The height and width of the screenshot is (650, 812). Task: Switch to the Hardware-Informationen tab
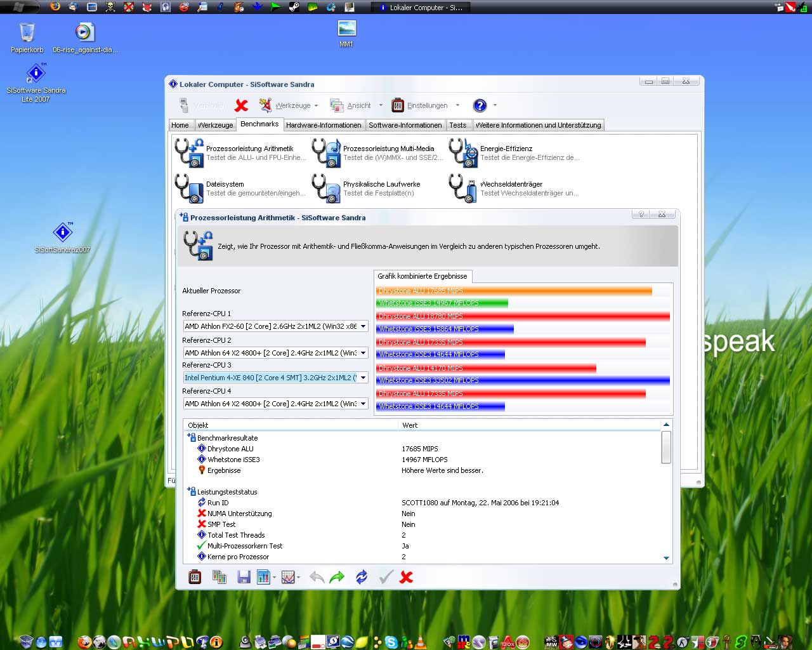(x=324, y=125)
